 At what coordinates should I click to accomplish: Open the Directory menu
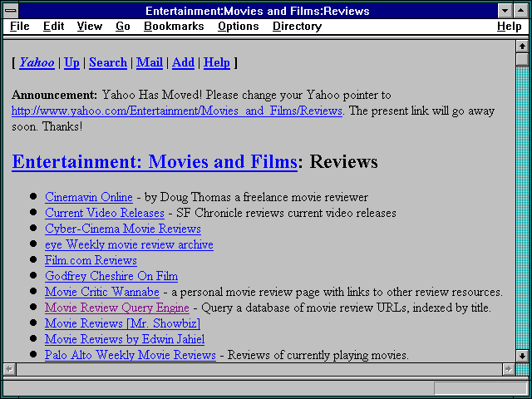pos(298,27)
